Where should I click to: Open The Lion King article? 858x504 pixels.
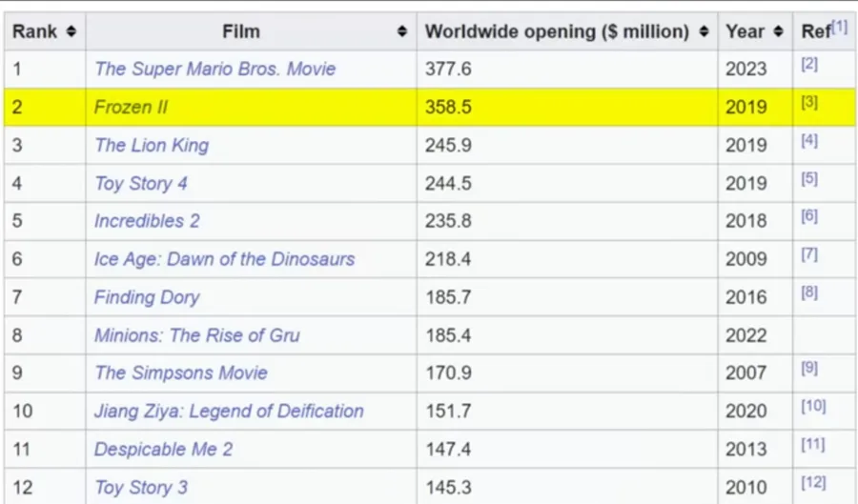pyautogui.click(x=152, y=146)
